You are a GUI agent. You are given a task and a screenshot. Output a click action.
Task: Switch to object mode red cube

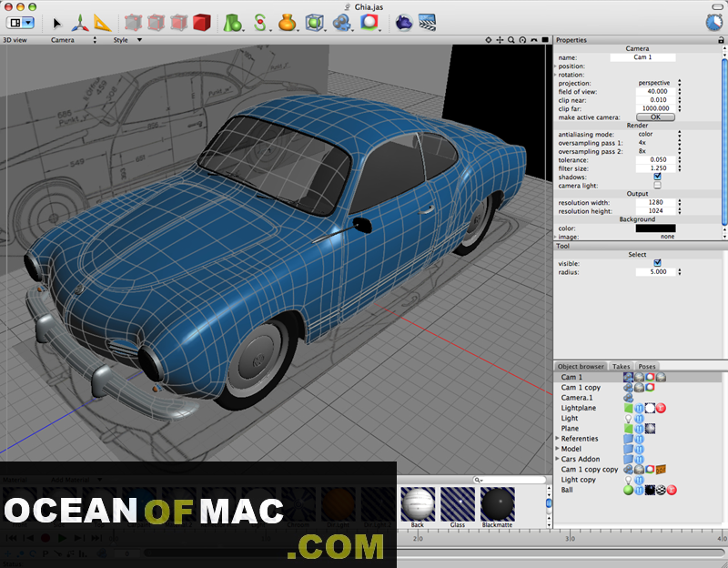pos(201,22)
